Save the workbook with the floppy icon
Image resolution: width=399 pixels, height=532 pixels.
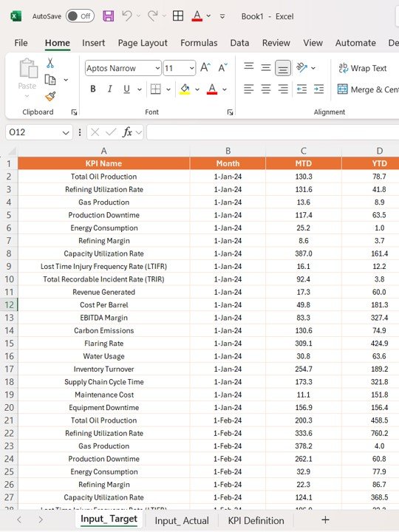click(108, 16)
